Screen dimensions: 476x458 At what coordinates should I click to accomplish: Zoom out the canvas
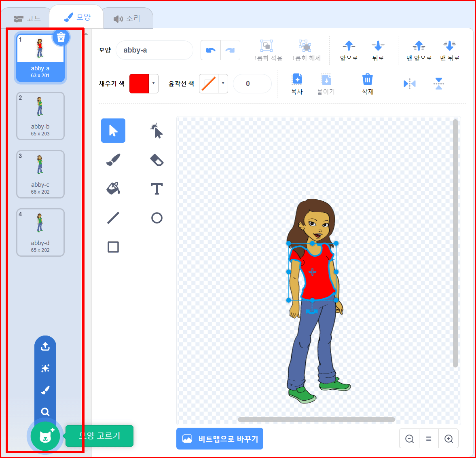click(x=409, y=439)
